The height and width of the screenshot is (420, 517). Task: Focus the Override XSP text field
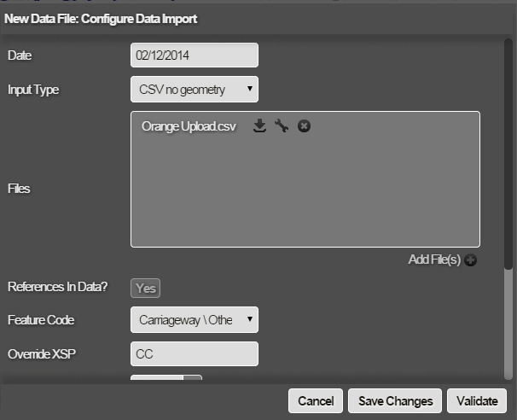194,353
